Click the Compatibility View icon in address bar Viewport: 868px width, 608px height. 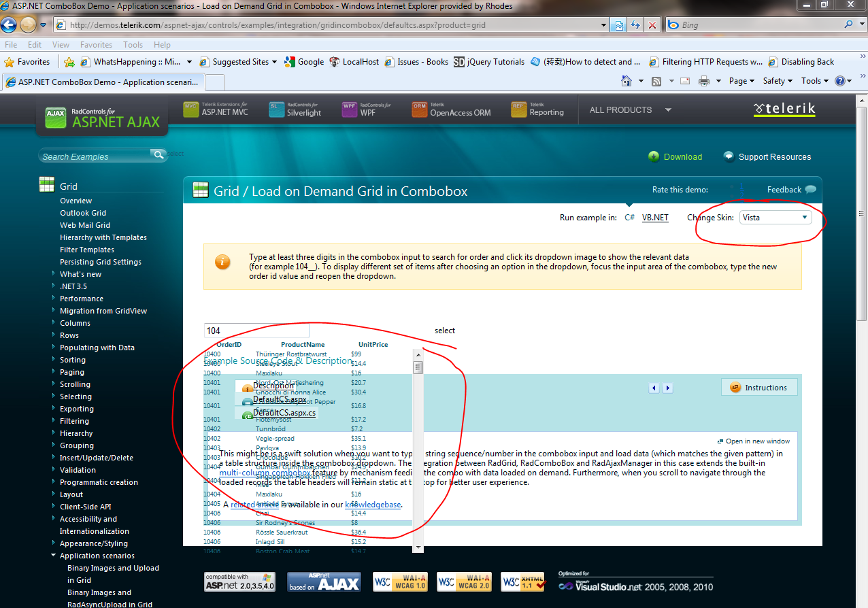[619, 25]
